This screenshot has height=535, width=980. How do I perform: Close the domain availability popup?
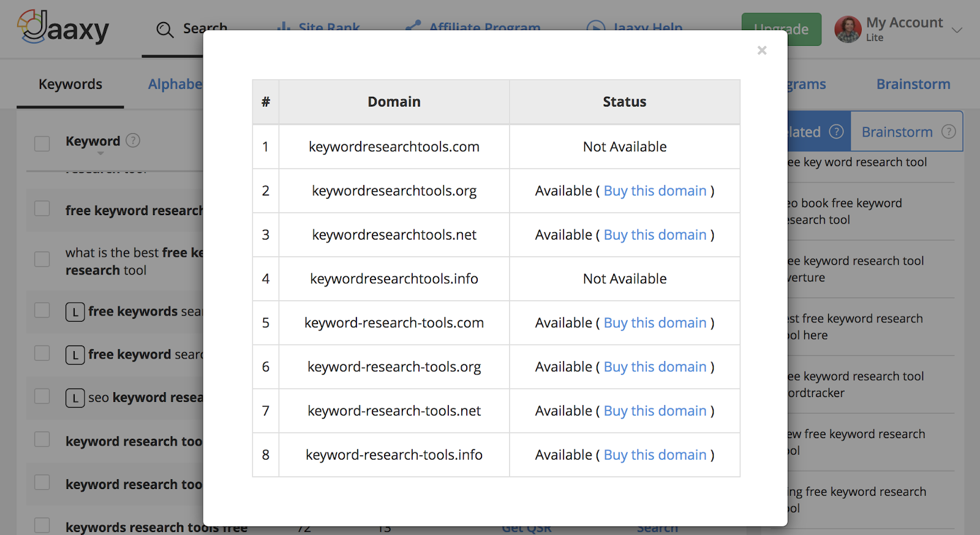click(x=762, y=50)
